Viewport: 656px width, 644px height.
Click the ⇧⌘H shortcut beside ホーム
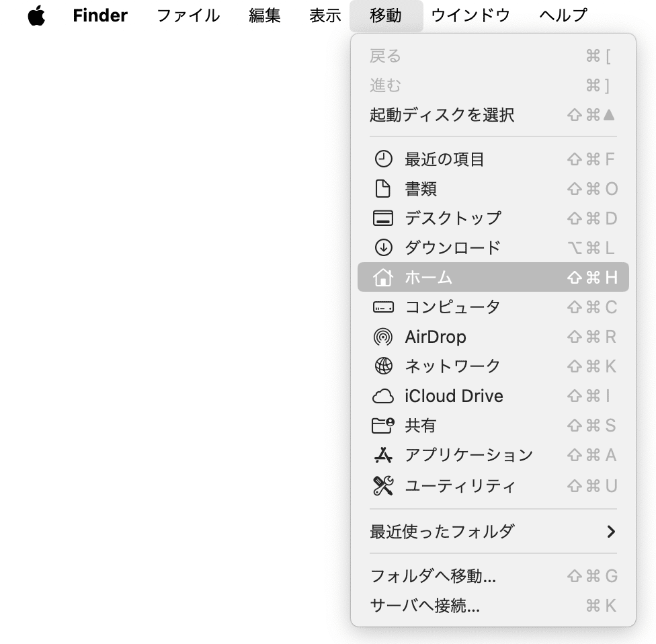(592, 277)
